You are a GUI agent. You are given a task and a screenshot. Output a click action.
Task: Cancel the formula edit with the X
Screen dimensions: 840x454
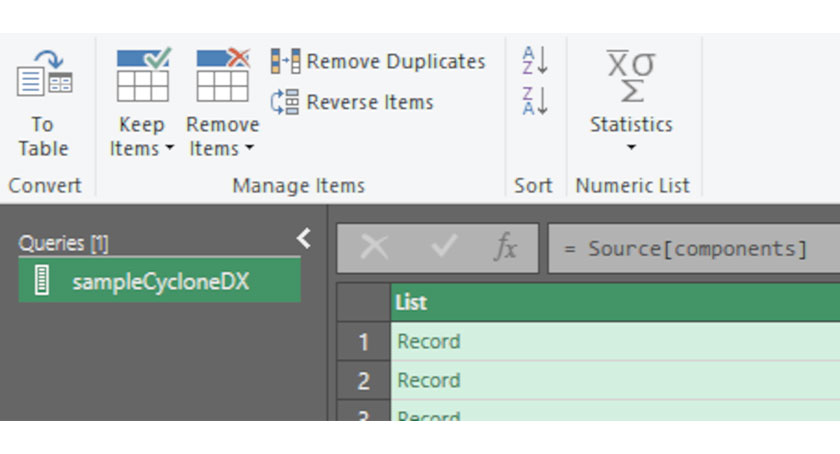click(374, 248)
